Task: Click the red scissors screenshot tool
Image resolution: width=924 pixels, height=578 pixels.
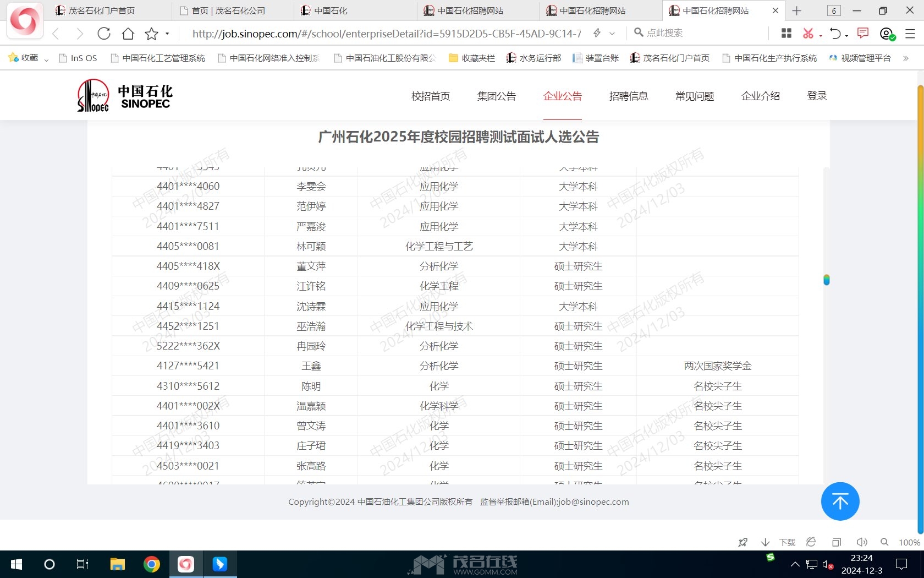Action: pyautogui.click(x=807, y=34)
